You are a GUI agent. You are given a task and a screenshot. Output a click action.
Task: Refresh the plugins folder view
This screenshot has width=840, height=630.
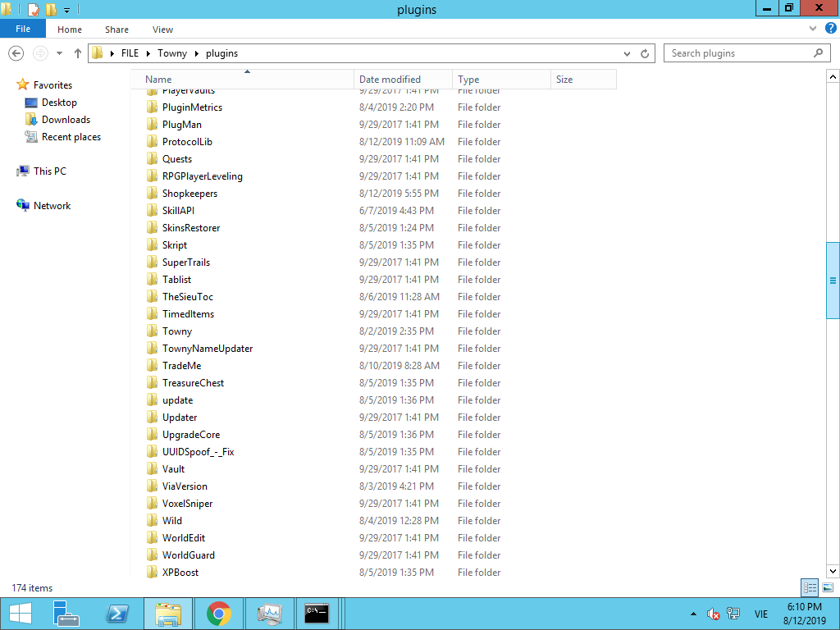[x=645, y=53]
